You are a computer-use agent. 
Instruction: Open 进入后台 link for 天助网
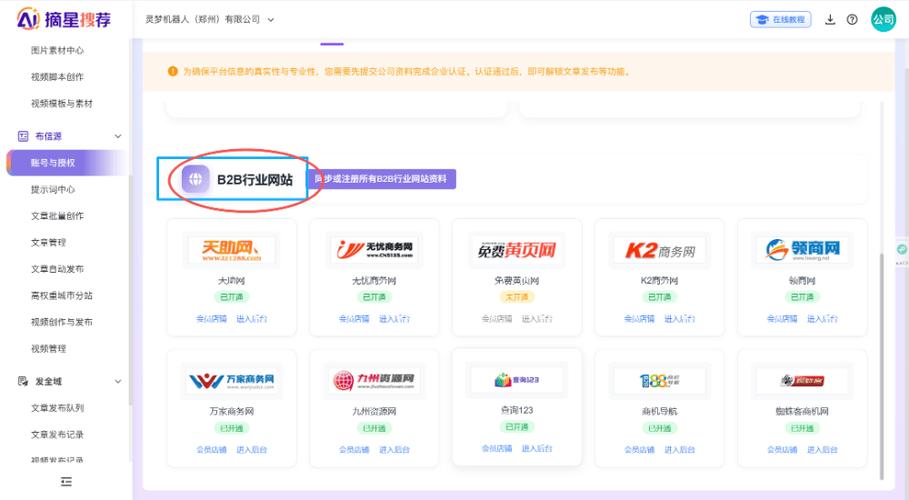[252, 319]
